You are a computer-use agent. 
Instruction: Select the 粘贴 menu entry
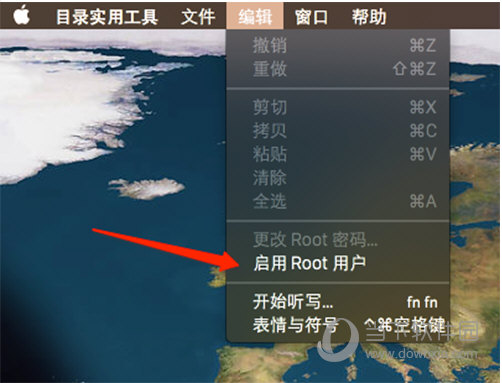point(338,154)
